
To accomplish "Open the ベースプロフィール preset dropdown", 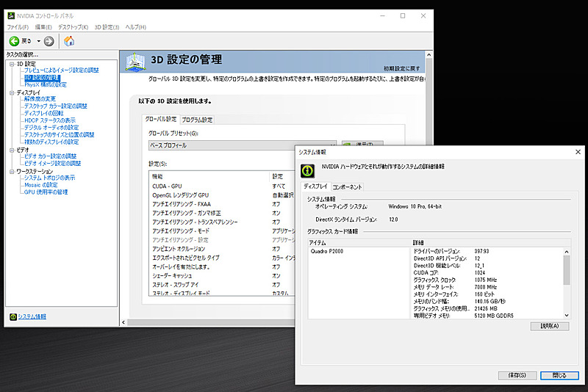I will [x=243, y=145].
